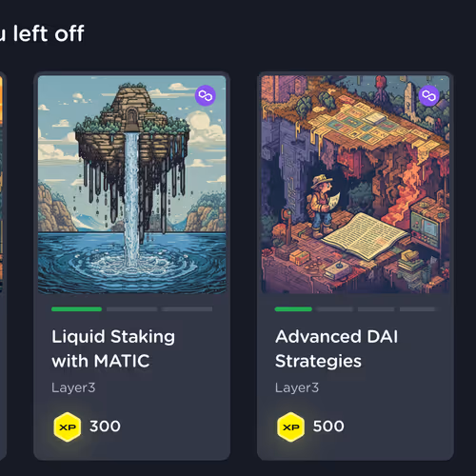Open the explorer reading map artwork
The image size is (476, 476).
355,185
